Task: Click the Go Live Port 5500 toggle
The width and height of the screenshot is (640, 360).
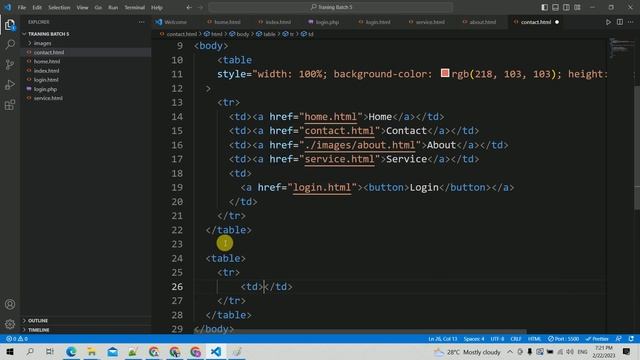Action: [564, 339]
